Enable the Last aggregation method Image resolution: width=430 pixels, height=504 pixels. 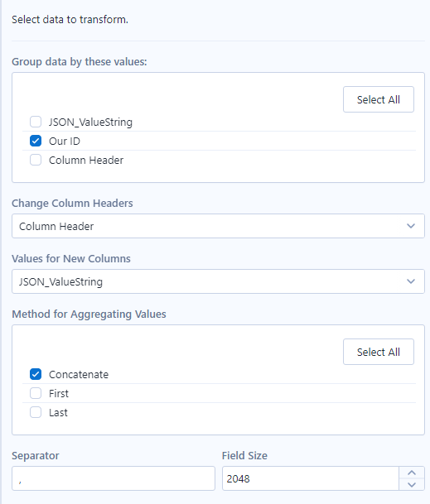tap(36, 412)
